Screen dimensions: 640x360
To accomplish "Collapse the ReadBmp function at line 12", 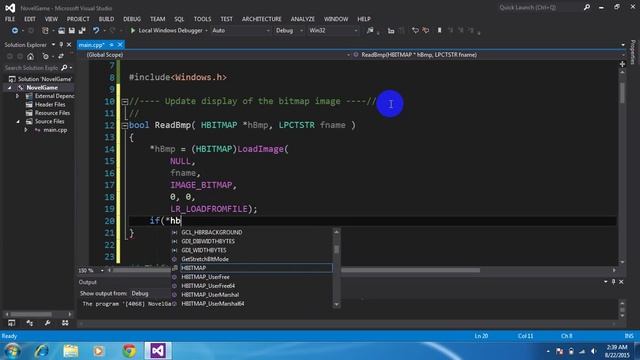I will [x=124, y=126].
